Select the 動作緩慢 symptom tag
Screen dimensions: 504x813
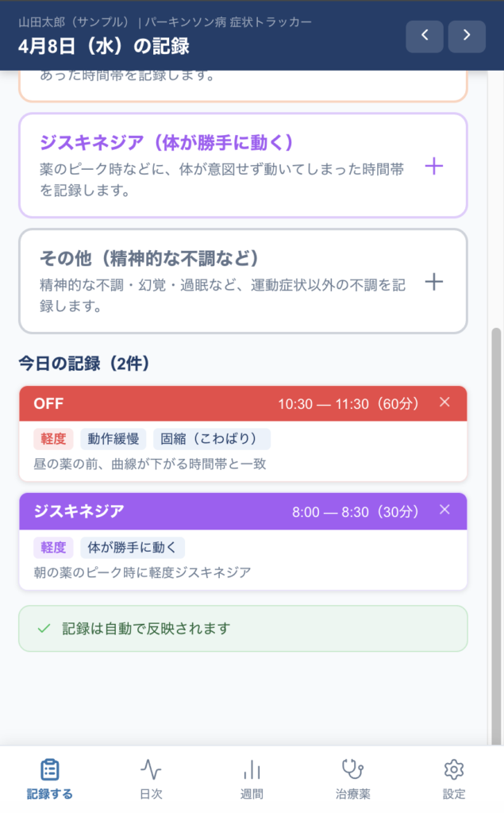click(x=113, y=439)
